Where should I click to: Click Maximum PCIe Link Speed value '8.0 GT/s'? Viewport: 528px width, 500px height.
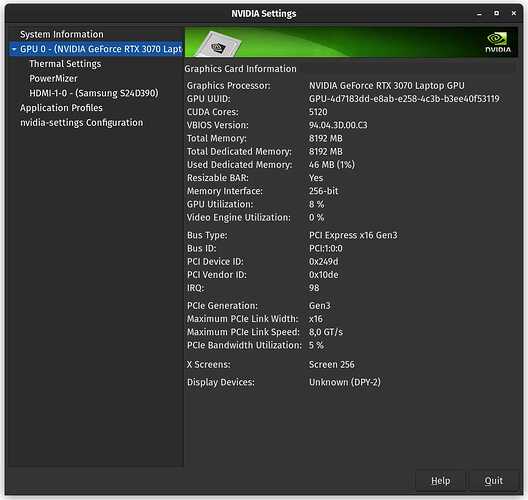(x=326, y=332)
